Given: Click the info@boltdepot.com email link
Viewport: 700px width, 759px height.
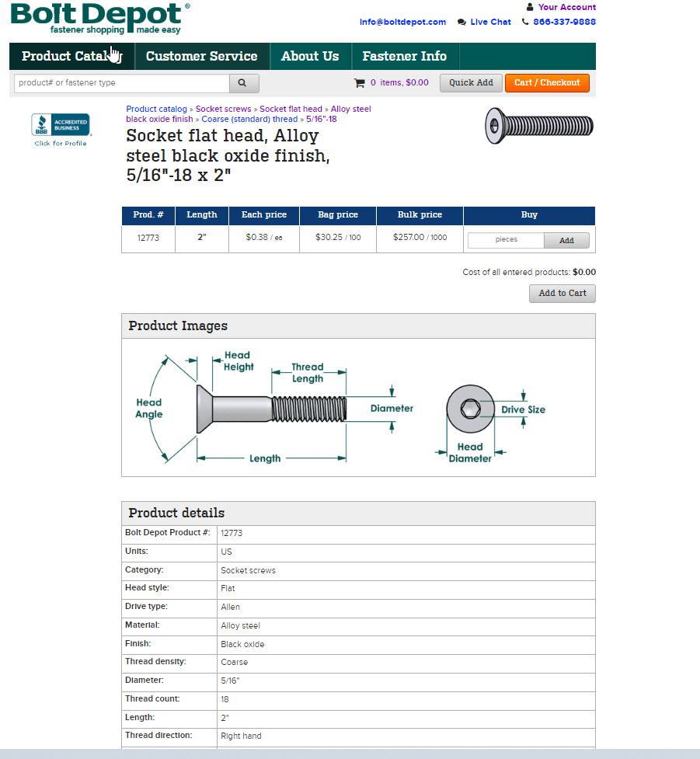Looking at the screenshot, I should pyautogui.click(x=402, y=22).
